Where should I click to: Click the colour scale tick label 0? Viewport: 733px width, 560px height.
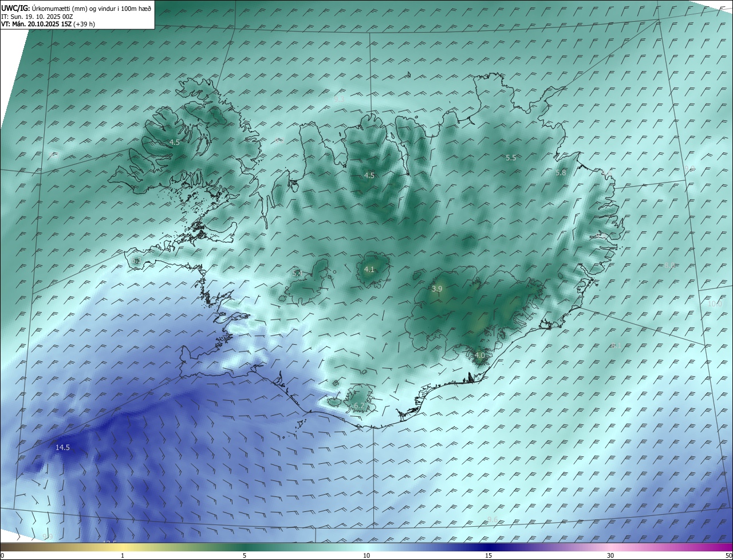[2, 555]
